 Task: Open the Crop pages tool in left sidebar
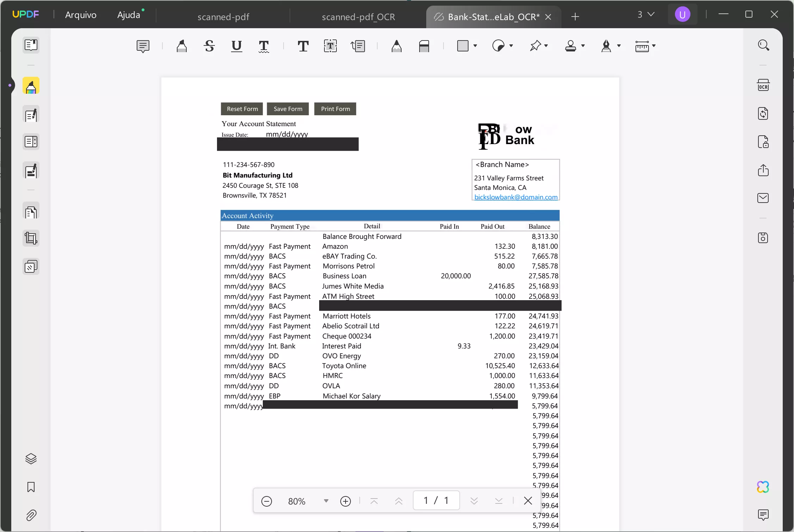tap(31, 238)
